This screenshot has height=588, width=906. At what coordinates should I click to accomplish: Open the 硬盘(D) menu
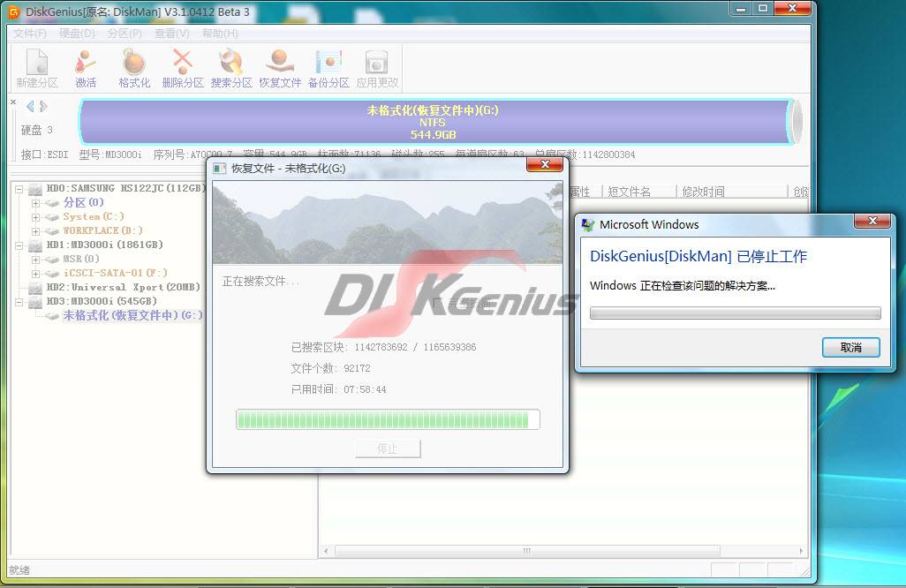coord(77,34)
